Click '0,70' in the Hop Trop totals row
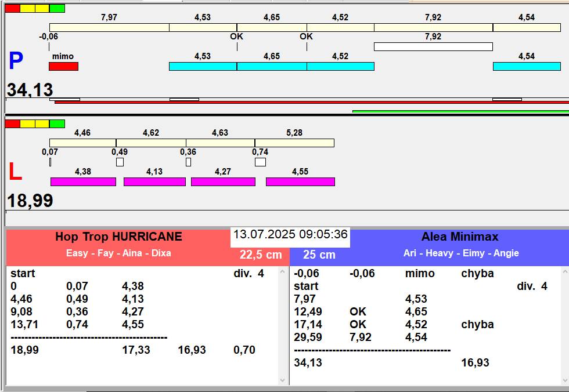 [244, 350]
